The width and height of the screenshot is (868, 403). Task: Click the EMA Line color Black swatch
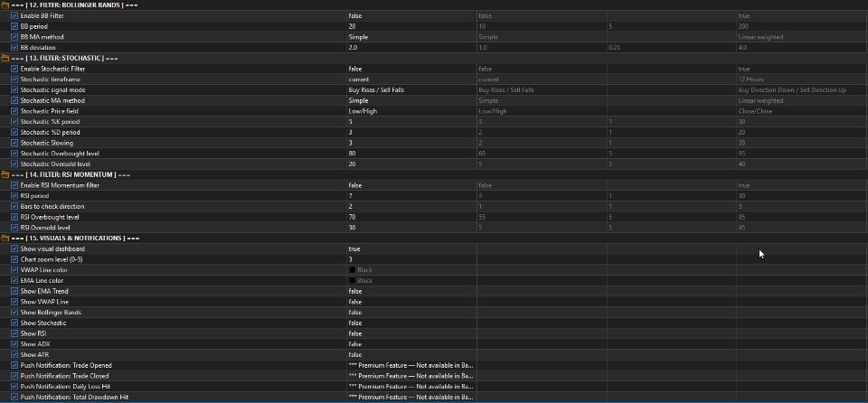pos(352,281)
